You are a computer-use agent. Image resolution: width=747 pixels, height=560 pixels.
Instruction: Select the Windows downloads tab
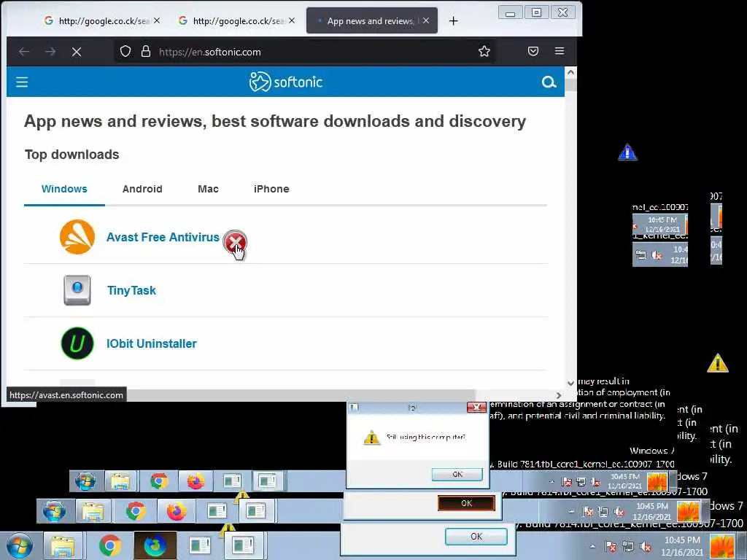click(64, 189)
